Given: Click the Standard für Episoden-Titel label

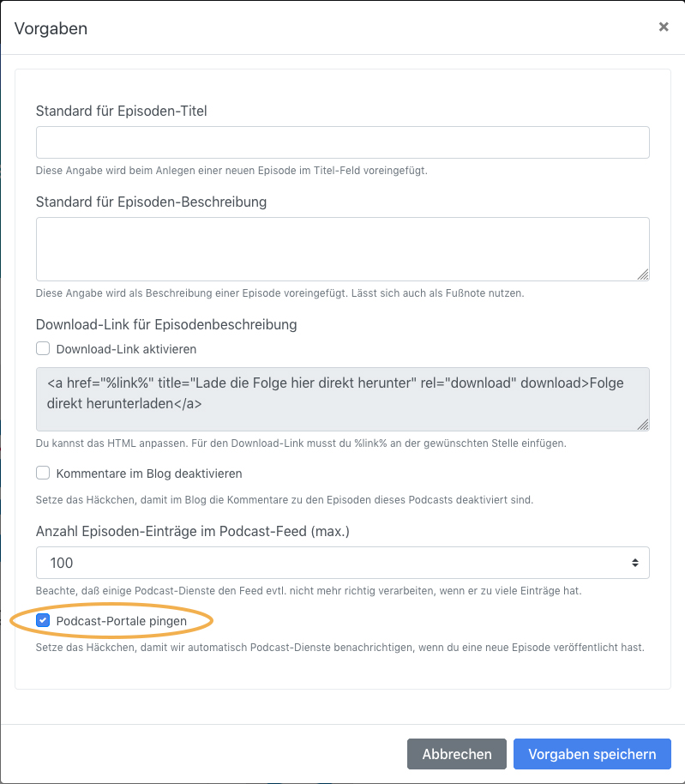Looking at the screenshot, I should [122, 111].
